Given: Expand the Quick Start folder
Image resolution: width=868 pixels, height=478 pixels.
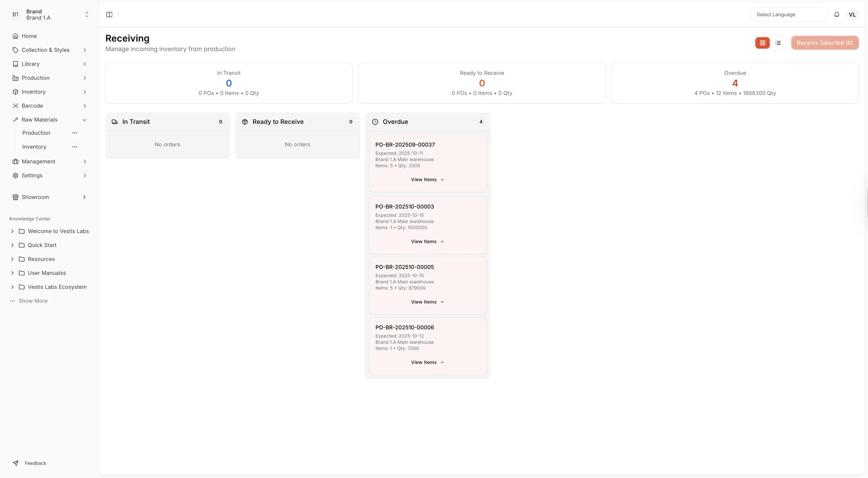Looking at the screenshot, I should [x=12, y=245].
